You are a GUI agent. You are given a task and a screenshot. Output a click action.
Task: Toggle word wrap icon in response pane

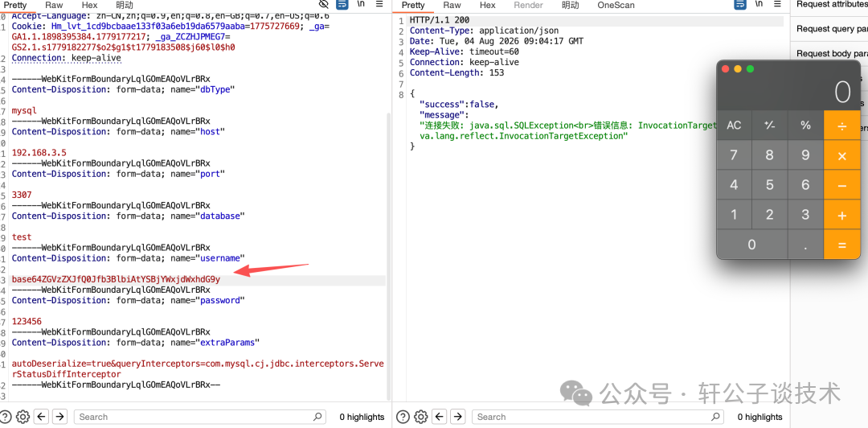[740, 5]
